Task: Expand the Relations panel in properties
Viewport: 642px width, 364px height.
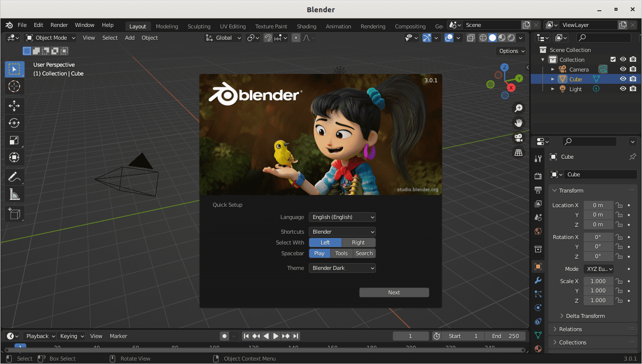Action: (x=570, y=329)
